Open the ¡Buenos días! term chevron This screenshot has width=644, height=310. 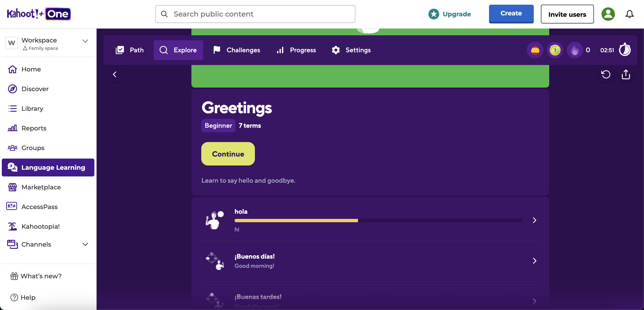click(x=534, y=261)
